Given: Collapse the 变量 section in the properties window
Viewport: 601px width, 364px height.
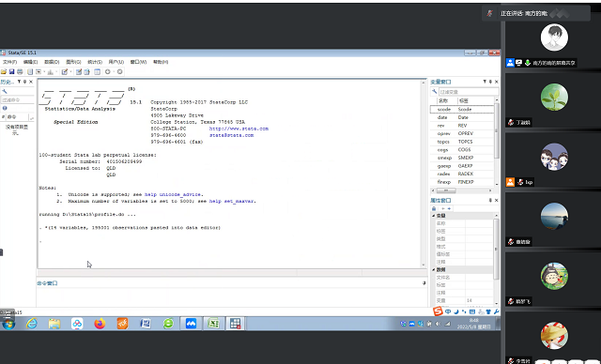Looking at the screenshot, I should click(434, 216).
